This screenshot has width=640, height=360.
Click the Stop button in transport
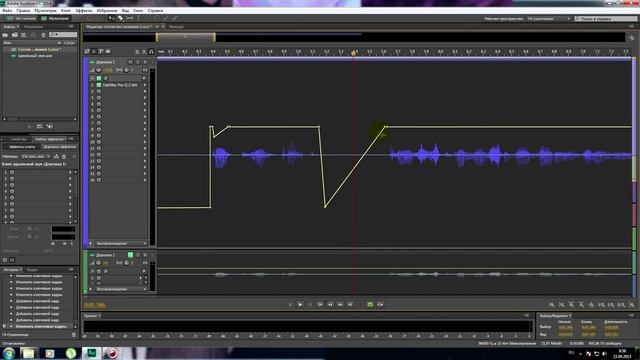click(x=290, y=304)
